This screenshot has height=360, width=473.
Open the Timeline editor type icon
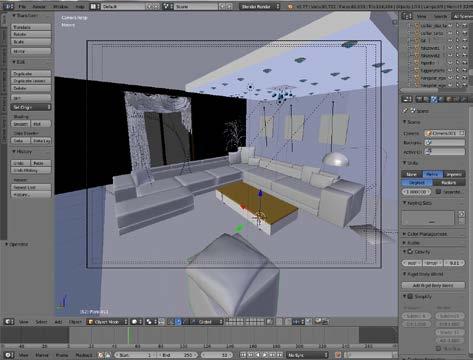pyautogui.click(x=9, y=355)
